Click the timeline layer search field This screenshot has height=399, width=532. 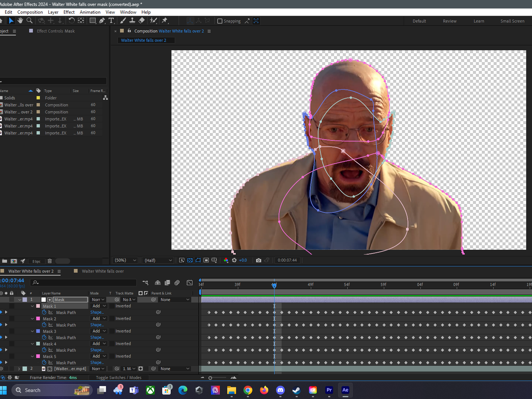point(84,283)
